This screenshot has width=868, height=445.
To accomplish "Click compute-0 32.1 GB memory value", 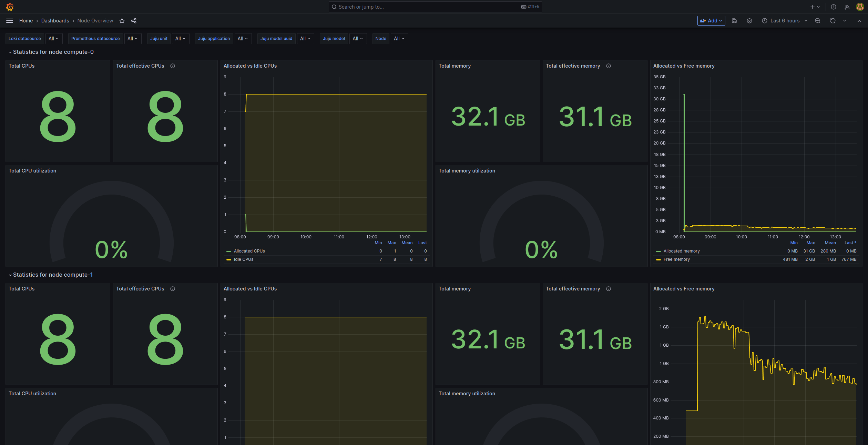I will 488,117.
